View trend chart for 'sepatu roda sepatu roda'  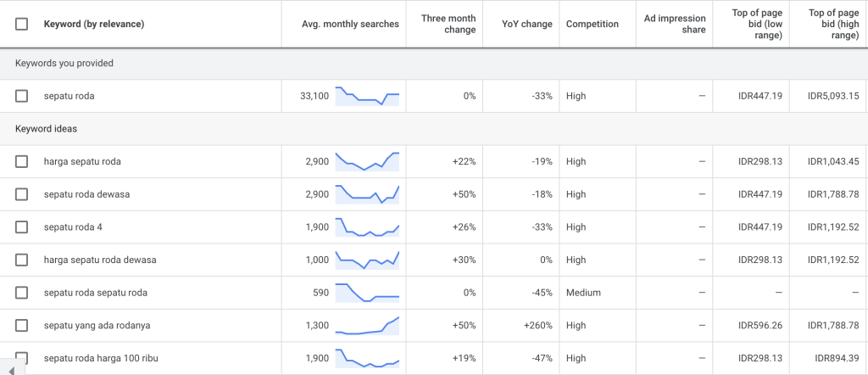(x=368, y=293)
